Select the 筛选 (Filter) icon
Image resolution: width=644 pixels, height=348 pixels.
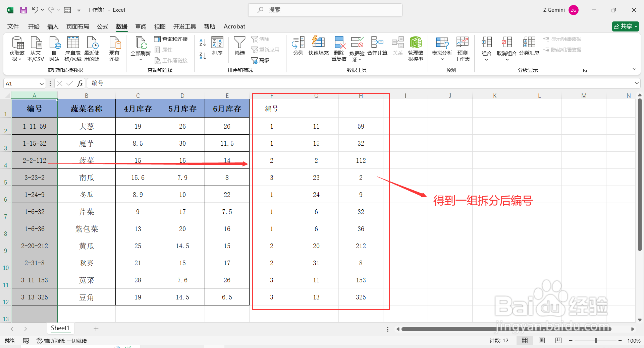point(239,45)
